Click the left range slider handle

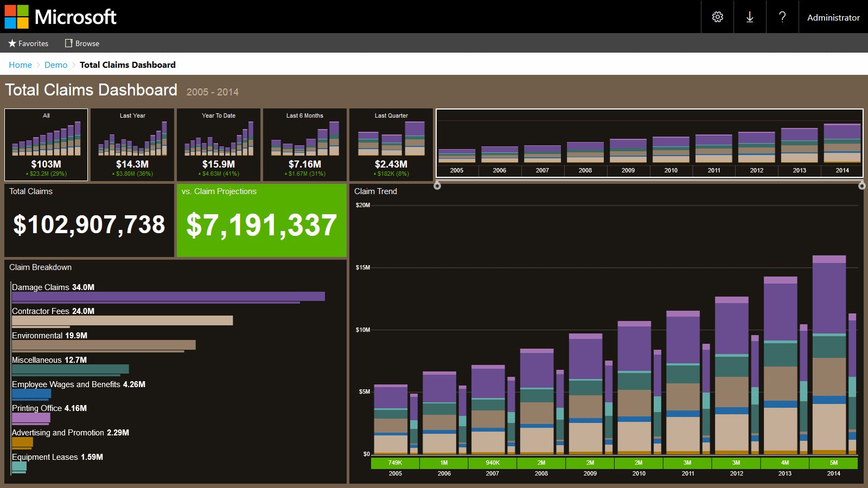point(437,186)
